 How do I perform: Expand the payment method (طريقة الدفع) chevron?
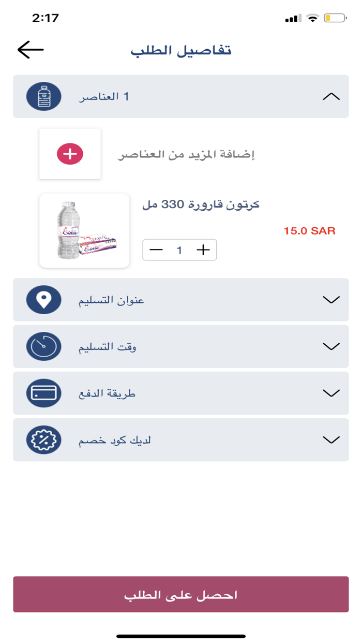[x=331, y=393]
